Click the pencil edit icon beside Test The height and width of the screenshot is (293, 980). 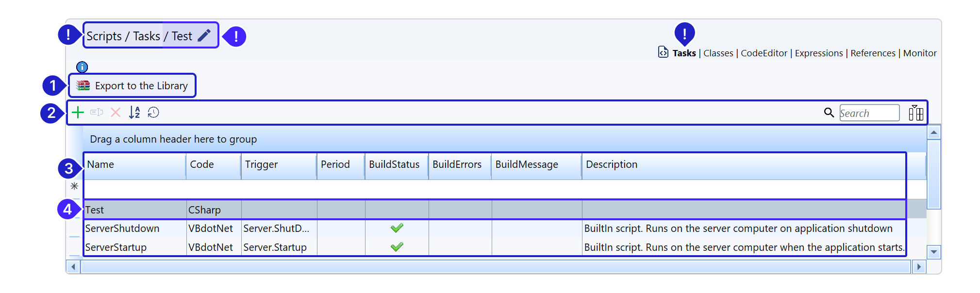click(x=204, y=35)
